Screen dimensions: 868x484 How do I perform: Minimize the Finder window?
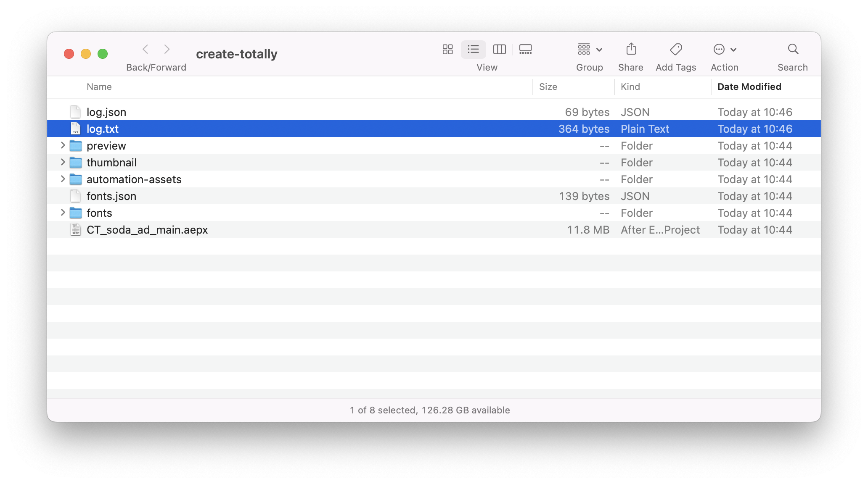pyautogui.click(x=86, y=54)
